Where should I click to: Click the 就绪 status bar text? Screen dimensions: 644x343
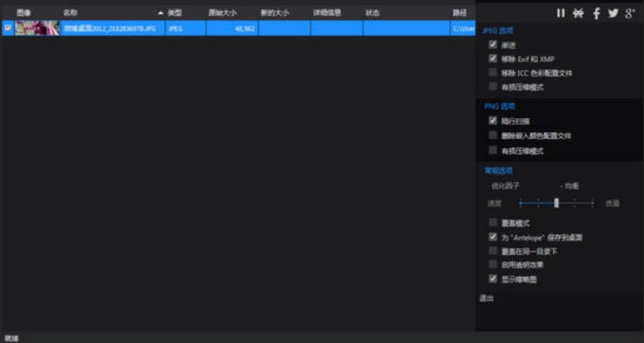click(x=11, y=338)
